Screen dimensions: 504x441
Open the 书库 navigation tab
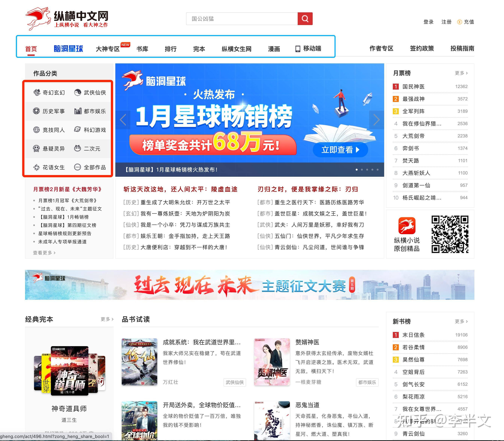(142, 49)
